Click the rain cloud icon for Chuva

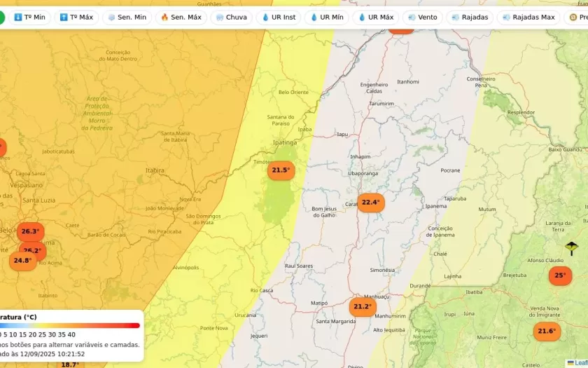pos(220,17)
